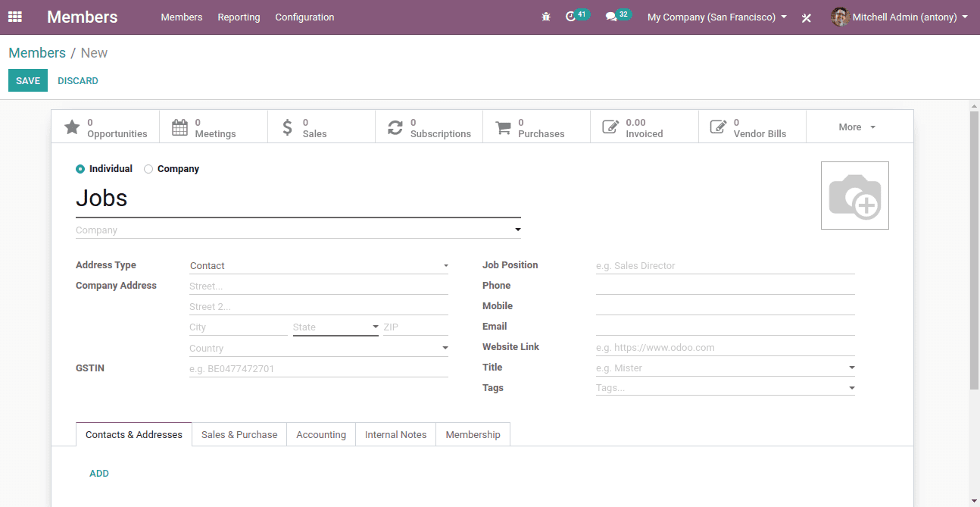Open the Title dropdown
The width and height of the screenshot is (980, 507).
[726, 368]
